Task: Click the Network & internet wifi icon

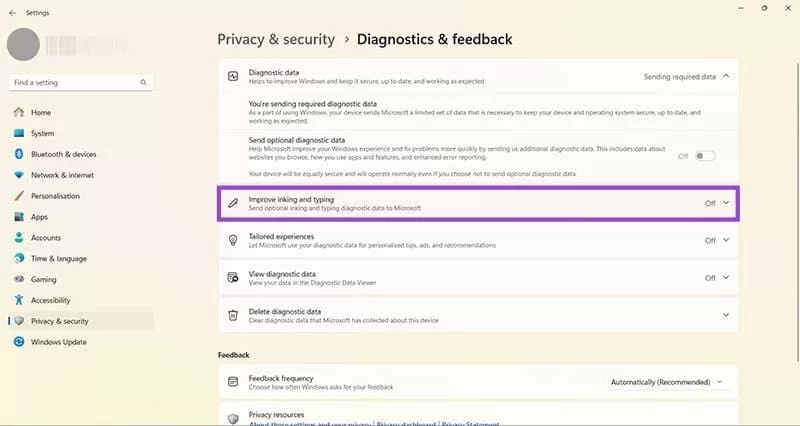Action: (x=19, y=175)
